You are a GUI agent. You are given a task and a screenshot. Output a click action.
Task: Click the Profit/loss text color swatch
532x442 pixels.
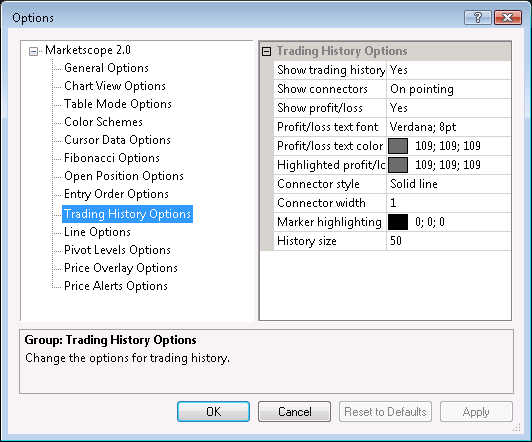tap(398, 146)
